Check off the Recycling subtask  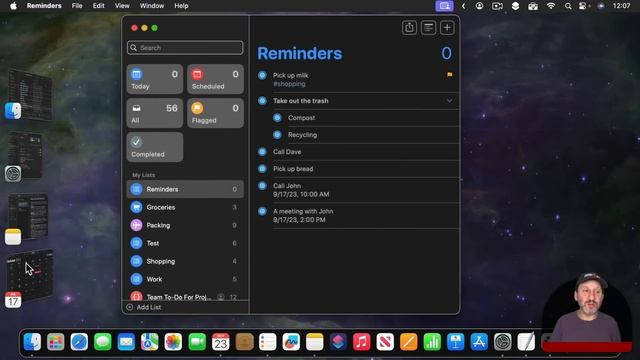(277, 135)
